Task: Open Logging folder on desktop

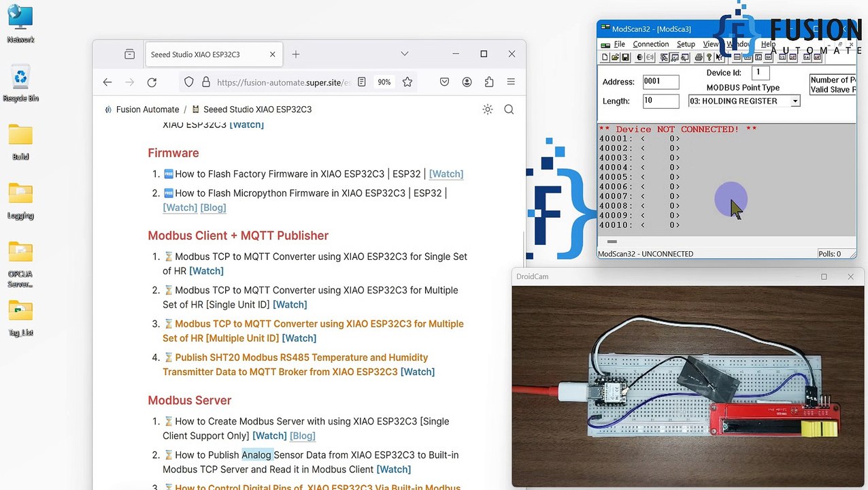Action: (20, 200)
